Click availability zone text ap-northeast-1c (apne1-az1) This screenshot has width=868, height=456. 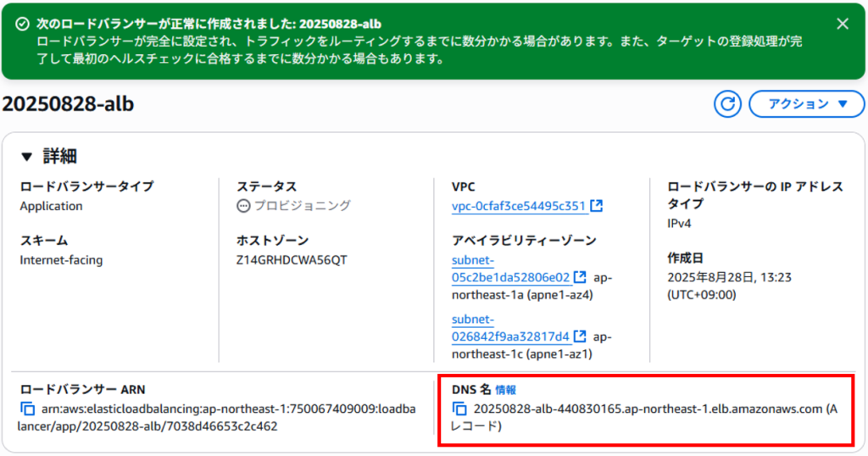point(532,345)
